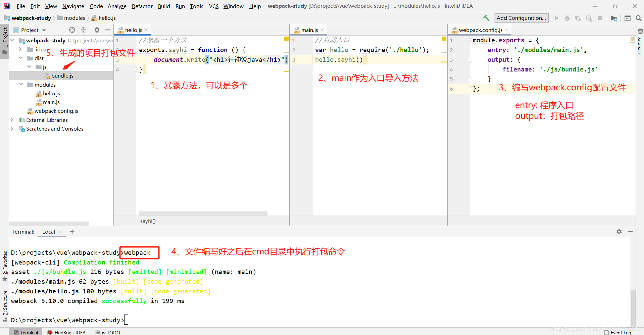Collapse the webpack-study root folder

click(12, 40)
